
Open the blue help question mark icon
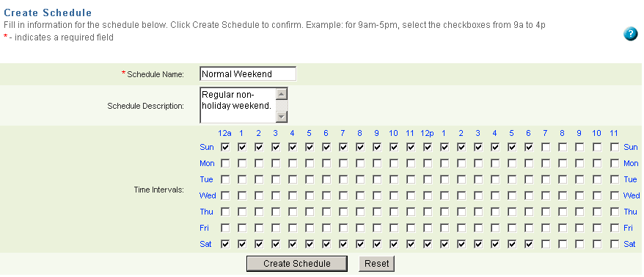click(x=631, y=34)
